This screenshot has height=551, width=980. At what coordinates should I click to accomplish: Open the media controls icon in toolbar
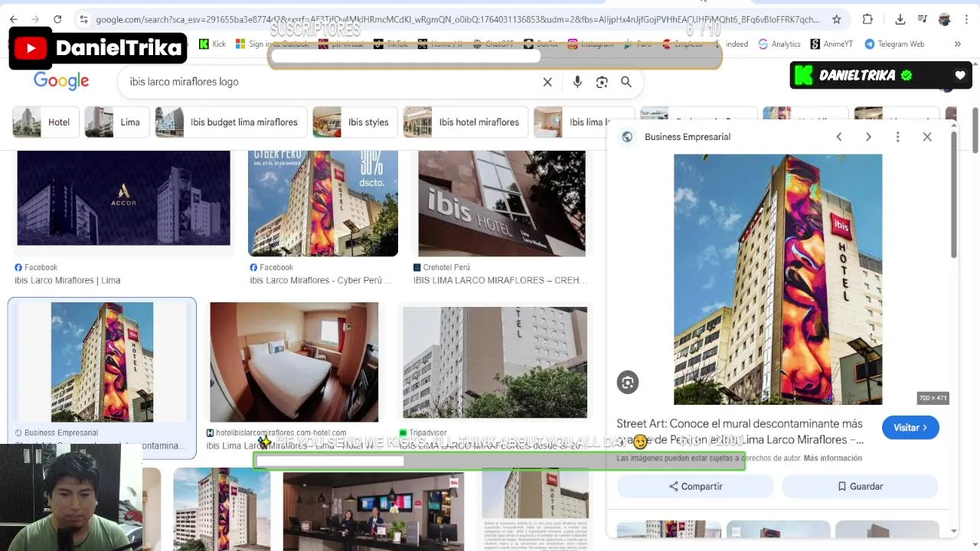[923, 19]
